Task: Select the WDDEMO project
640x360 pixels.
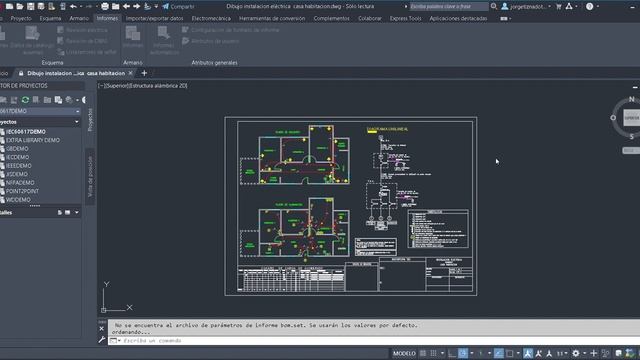Action: 18,200
